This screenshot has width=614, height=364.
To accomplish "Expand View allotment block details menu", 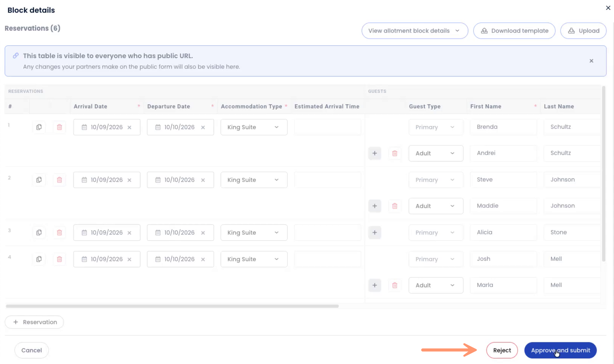I will tap(414, 31).
